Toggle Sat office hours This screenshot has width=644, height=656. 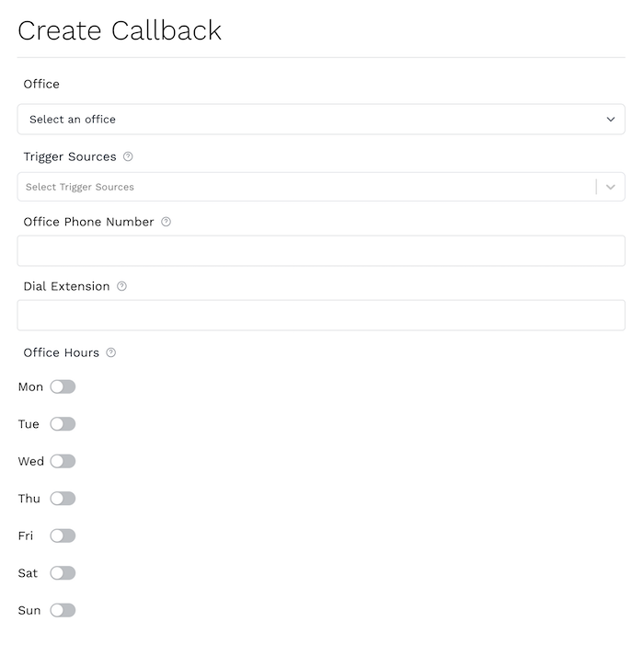(63, 573)
